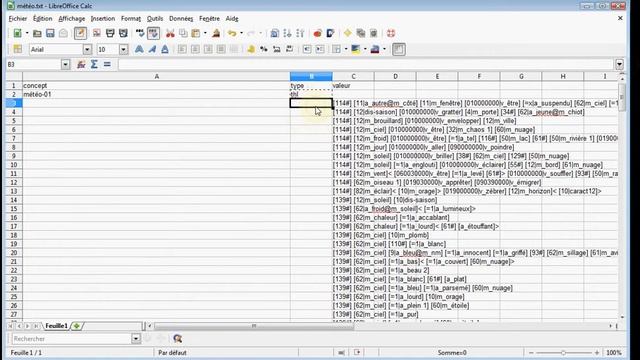640x360 pixels.
Task: Click the Function equals icon
Action: click(107, 64)
